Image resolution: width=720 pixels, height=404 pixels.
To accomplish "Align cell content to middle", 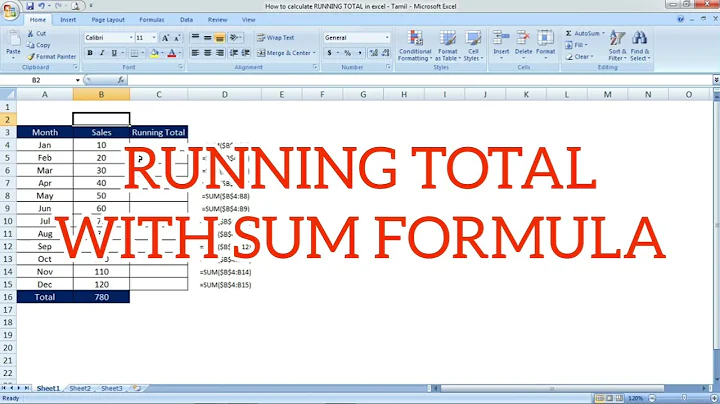I will coord(208,38).
